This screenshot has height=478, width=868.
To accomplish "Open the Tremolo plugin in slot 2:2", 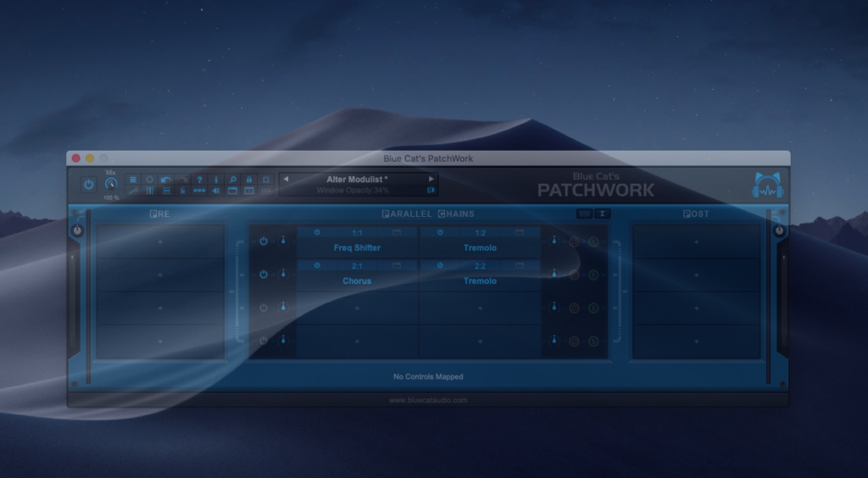I will (480, 281).
